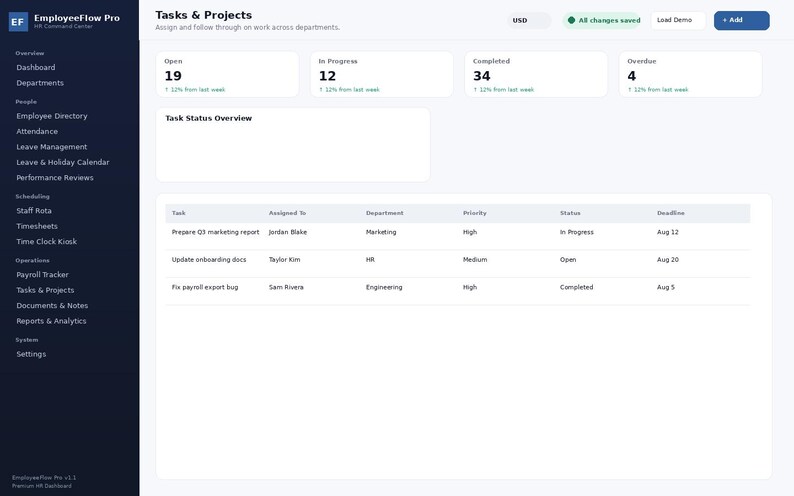Open Settings in the sidebar

point(31,354)
